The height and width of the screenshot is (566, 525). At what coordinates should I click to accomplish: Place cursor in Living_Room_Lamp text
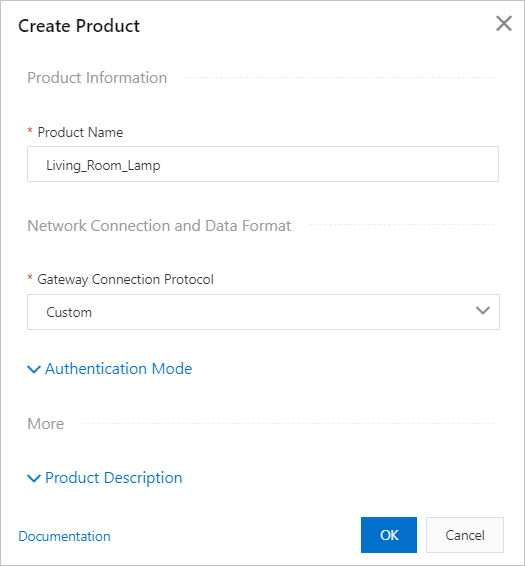pos(103,165)
